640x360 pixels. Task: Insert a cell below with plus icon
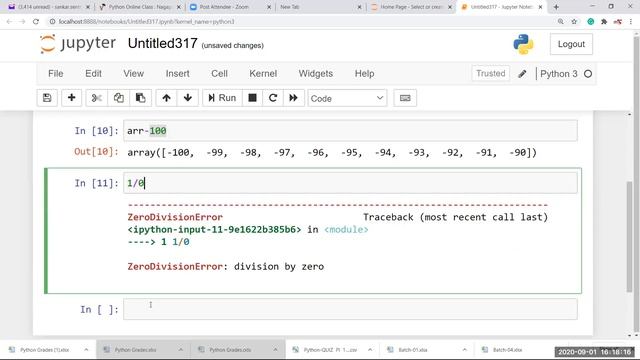pos(71,98)
